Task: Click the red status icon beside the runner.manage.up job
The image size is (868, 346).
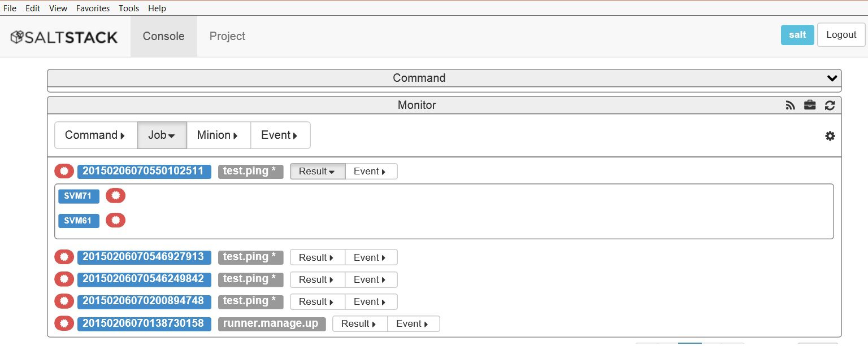Action: [64, 323]
